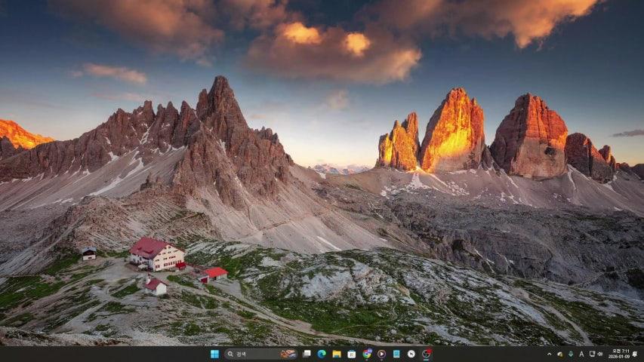The width and height of the screenshot is (644, 362).
Task: Open Task View from the taskbar
Action: click(307, 354)
